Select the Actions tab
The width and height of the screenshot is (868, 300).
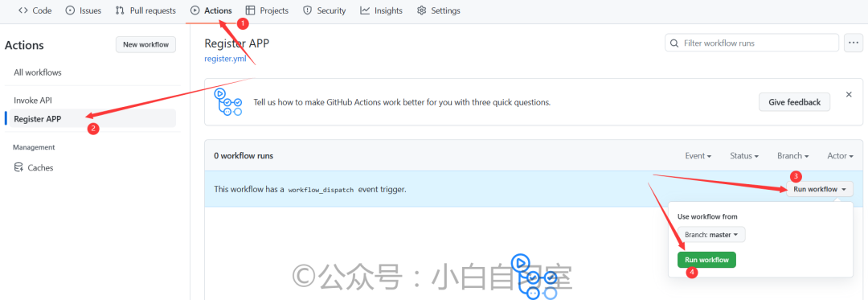click(x=211, y=10)
